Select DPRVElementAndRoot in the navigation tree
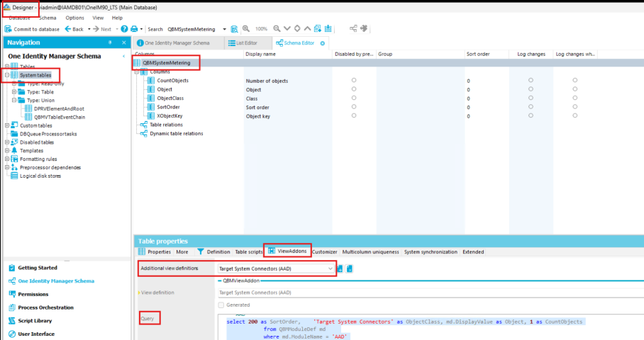 tap(59, 108)
